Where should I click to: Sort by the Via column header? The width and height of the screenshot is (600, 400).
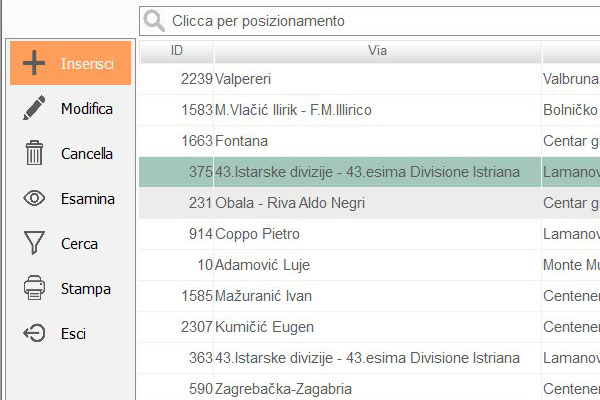(x=377, y=50)
